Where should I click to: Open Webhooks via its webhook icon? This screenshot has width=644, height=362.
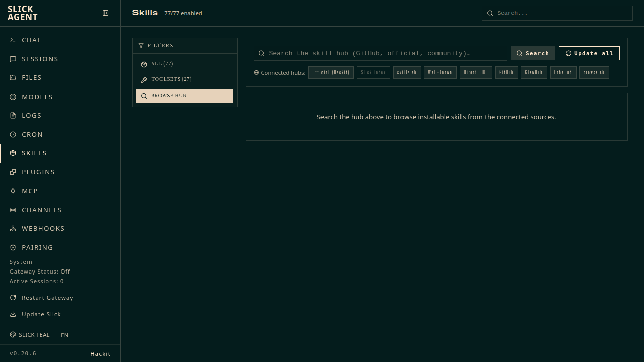pos(13,229)
